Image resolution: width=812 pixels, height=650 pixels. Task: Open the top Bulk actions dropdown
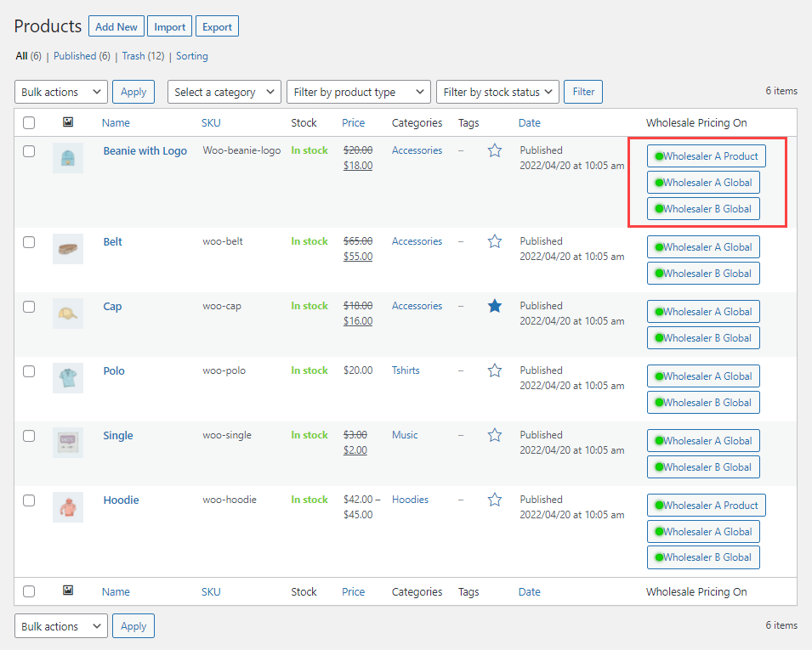point(61,92)
